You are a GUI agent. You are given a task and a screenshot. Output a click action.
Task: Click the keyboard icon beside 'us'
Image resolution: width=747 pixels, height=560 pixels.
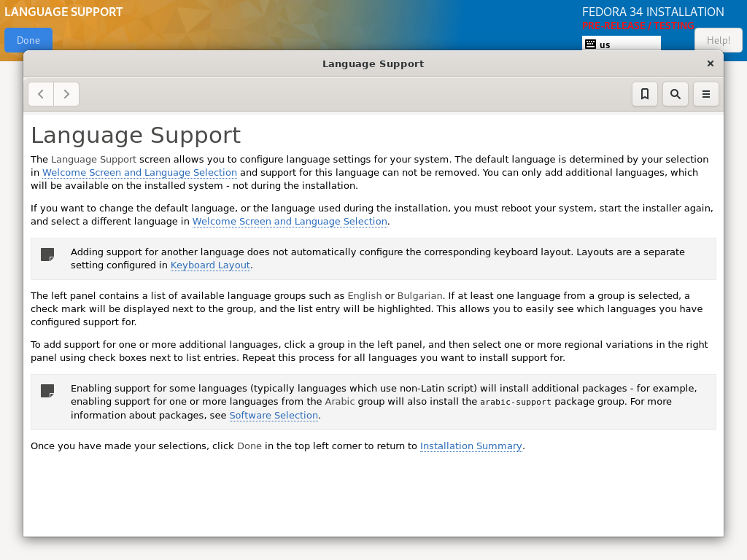click(590, 44)
